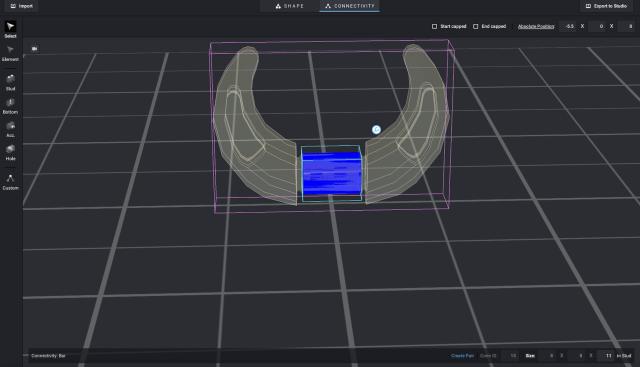640x367 pixels.
Task: Edit the last position field showing 8
Action: (626, 27)
